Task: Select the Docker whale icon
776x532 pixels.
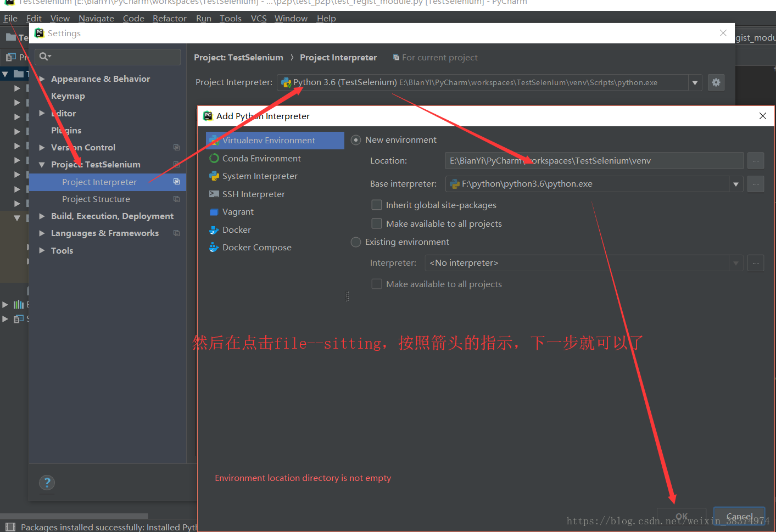Action: tap(214, 230)
